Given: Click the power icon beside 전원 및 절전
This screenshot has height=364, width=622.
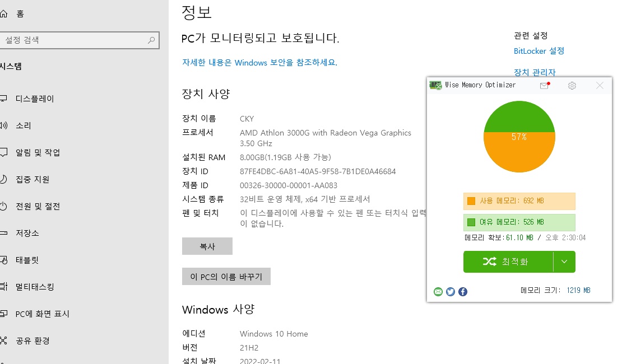Looking at the screenshot, I should point(3,206).
